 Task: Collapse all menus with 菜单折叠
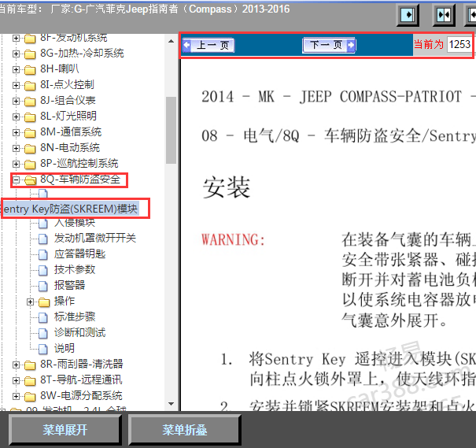coord(184,430)
